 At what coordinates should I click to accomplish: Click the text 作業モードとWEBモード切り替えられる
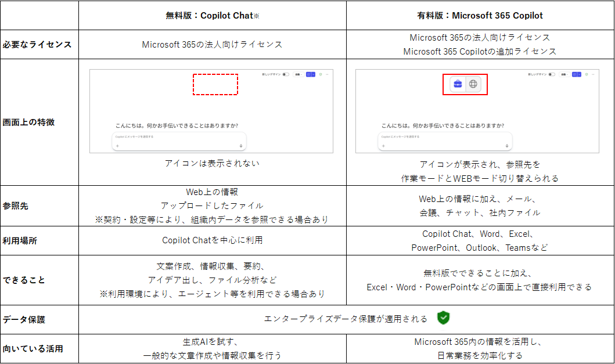coord(480,178)
